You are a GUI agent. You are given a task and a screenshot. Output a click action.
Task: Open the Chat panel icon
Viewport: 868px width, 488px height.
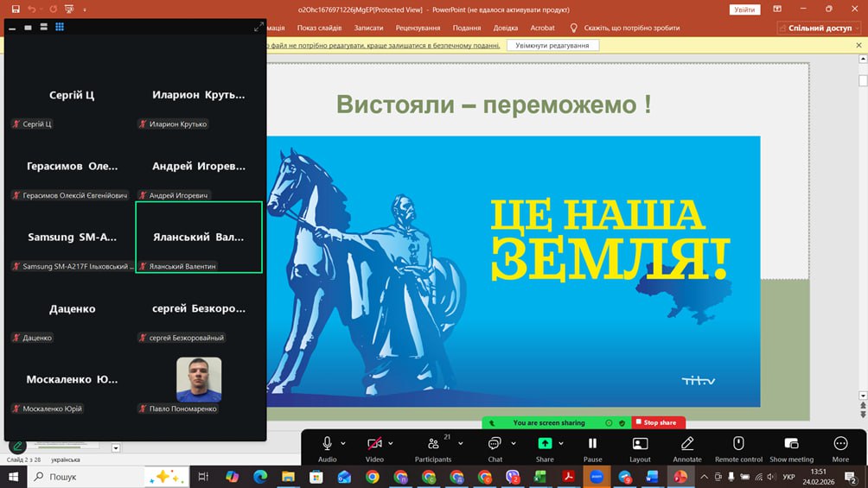495,444
